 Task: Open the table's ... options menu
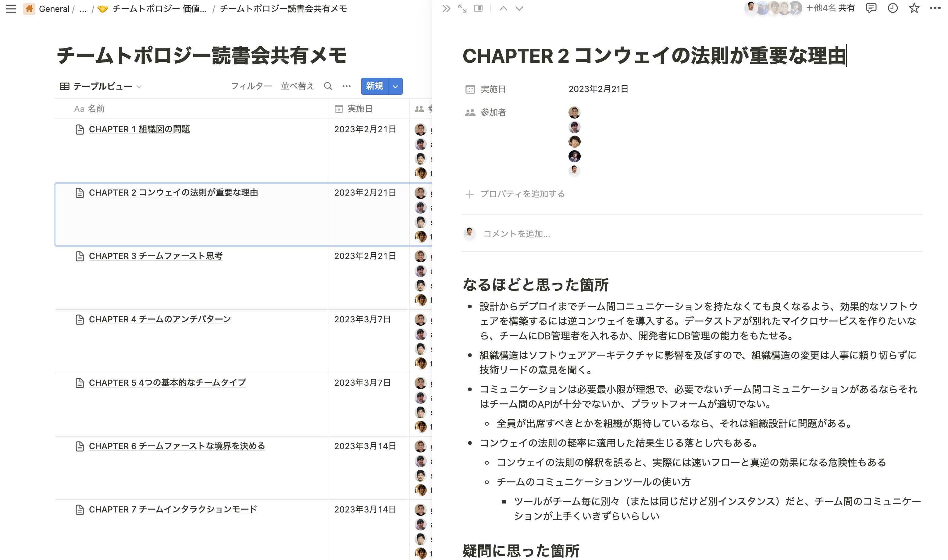[347, 86]
